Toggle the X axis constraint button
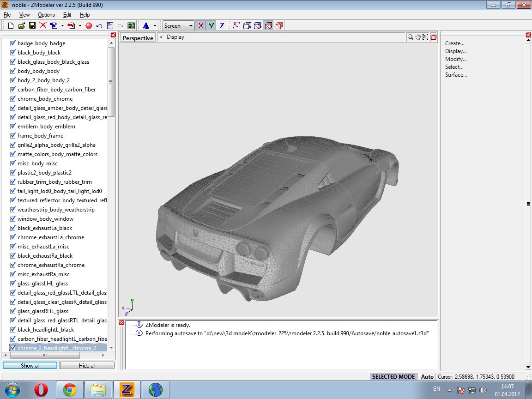This screenshot has height=399, width=532. pos(200,26)
